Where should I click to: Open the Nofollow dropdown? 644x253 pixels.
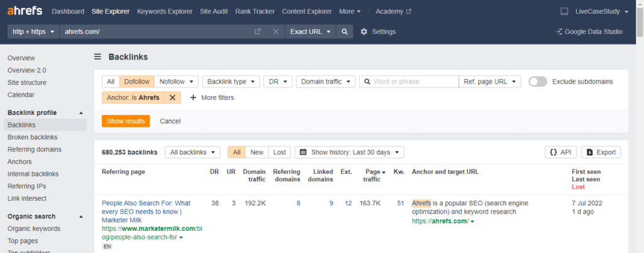coord(177,82)
